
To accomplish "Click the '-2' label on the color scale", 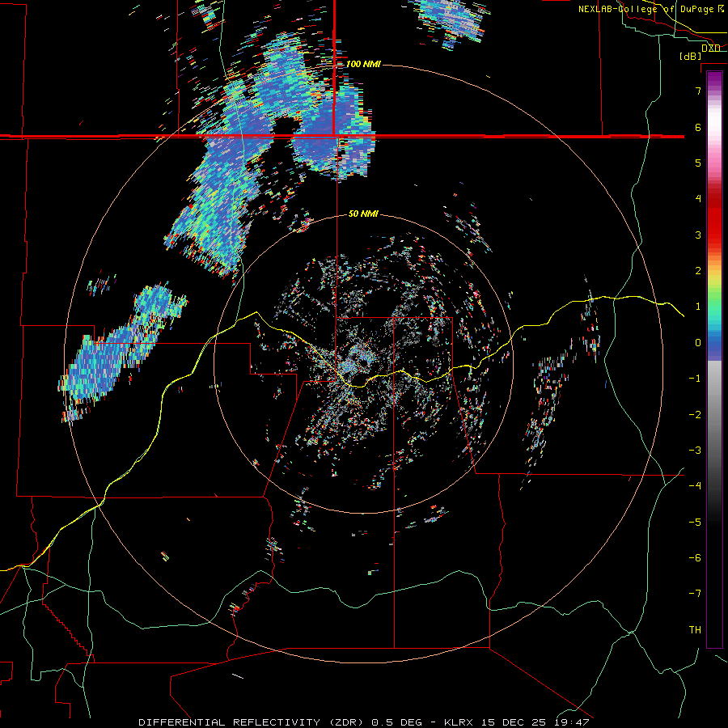I will [695, 415].
